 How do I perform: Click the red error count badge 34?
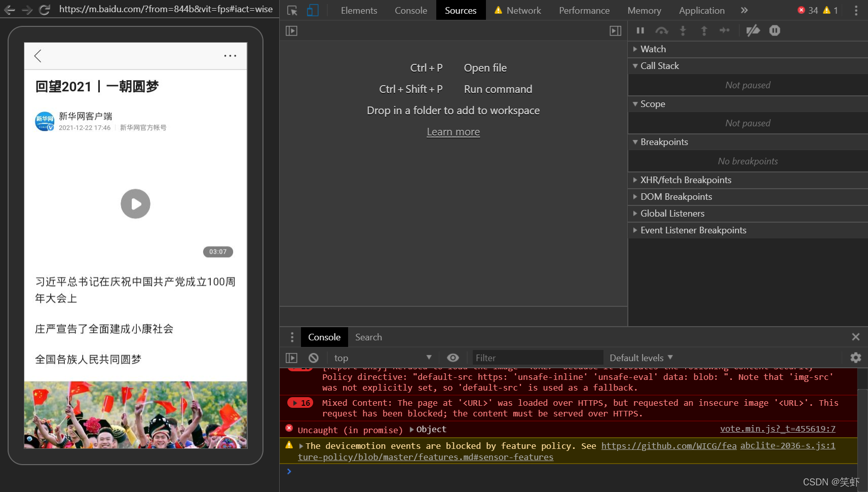(x=807, y=10)
